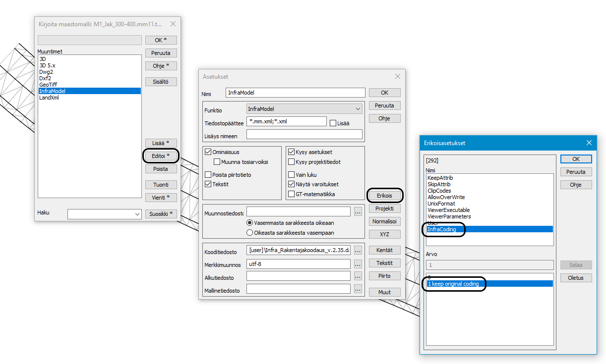Click the Editoi button in converter dialog
The image size is (606, 364).
[x=161, y=156]
